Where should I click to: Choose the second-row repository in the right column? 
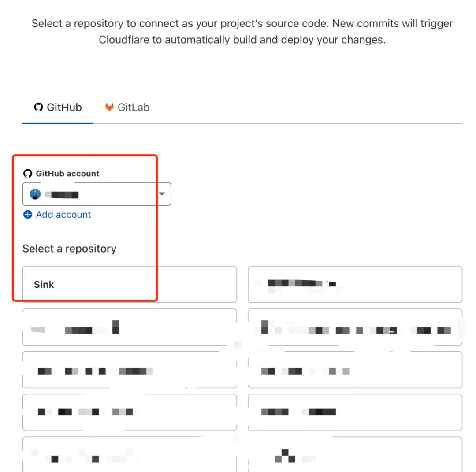point(355,327)
